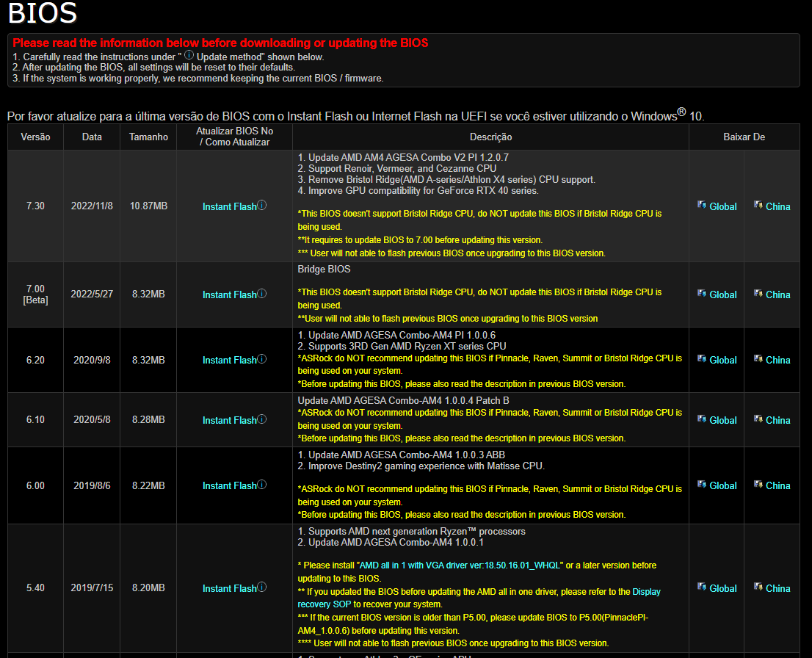Open Instant Flash link for BIOS 7.30
The height and width of the screenshot is (658, 812).
pos(229,206)
